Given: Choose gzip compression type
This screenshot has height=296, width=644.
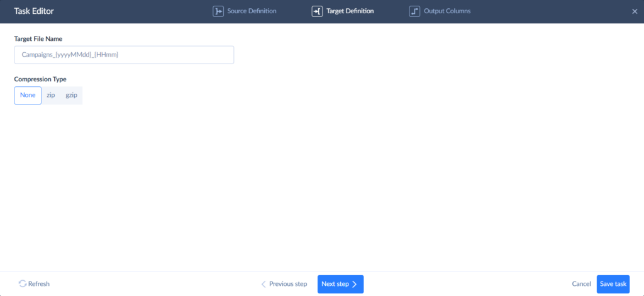Looking at the screenshot, I should tap(71, 95).
